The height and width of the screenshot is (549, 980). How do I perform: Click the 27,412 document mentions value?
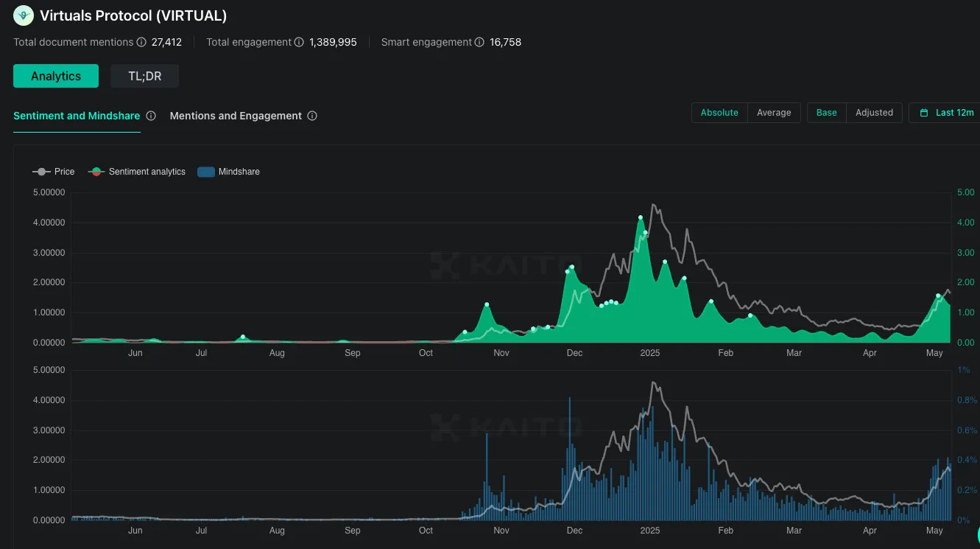[166, 42]
